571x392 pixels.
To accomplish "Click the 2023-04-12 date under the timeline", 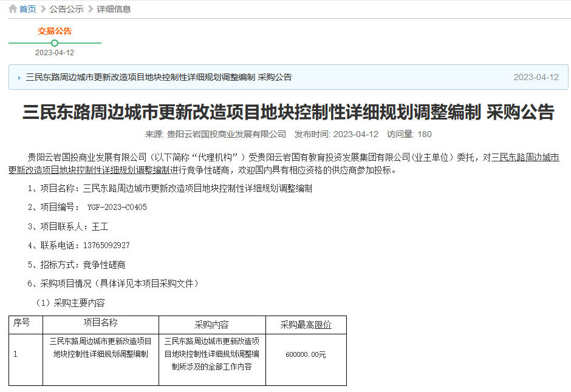I will 55,53.
